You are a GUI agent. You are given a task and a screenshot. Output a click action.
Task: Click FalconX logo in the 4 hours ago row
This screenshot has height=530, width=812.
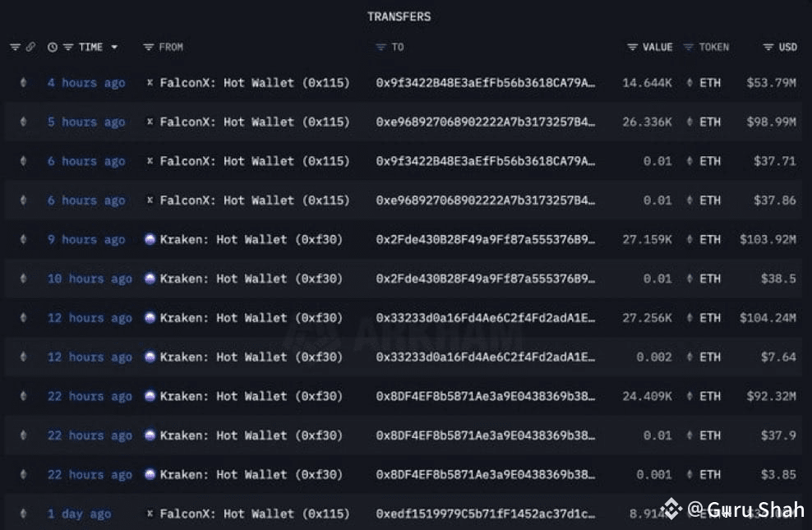click(x=150, y=82)
